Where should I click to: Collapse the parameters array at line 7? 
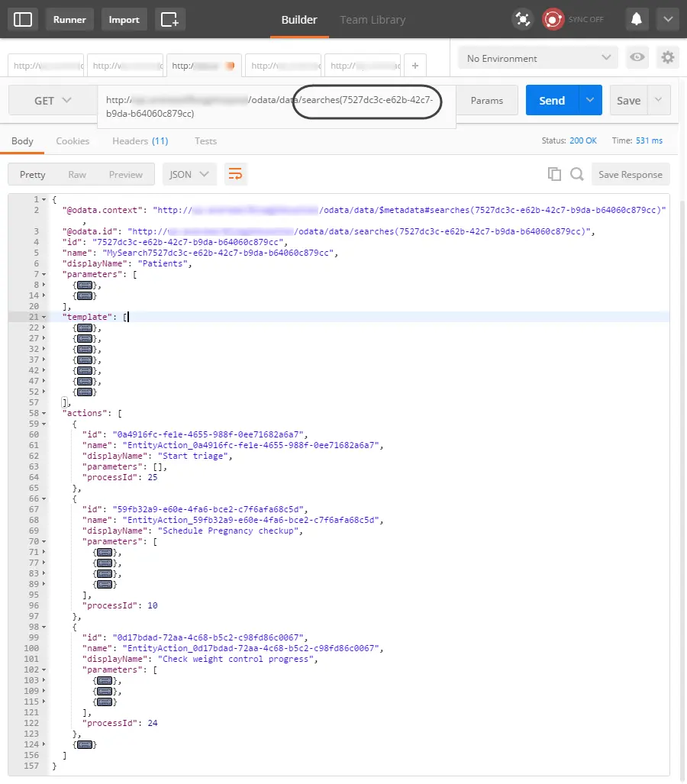click(x=44, y=275)
